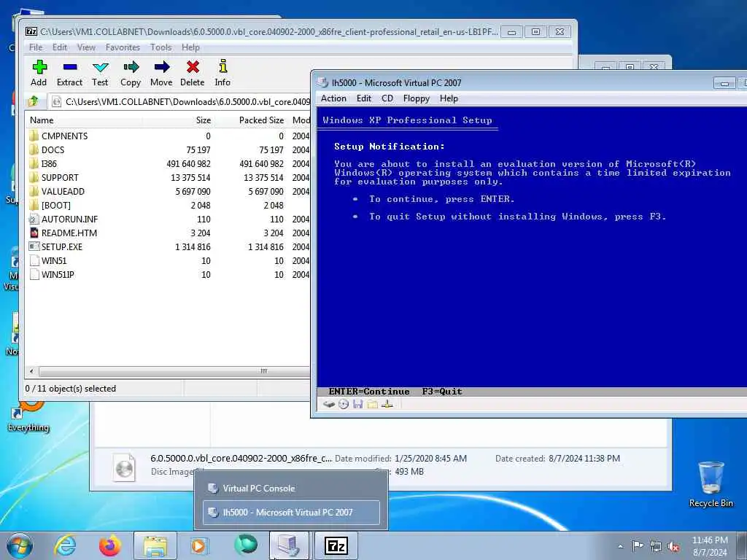The height and width of the screenshot is (560, 747).
Task: Open the Edit menu in Virtual PC
Action: pyautogui.click(x=364, y=98)
